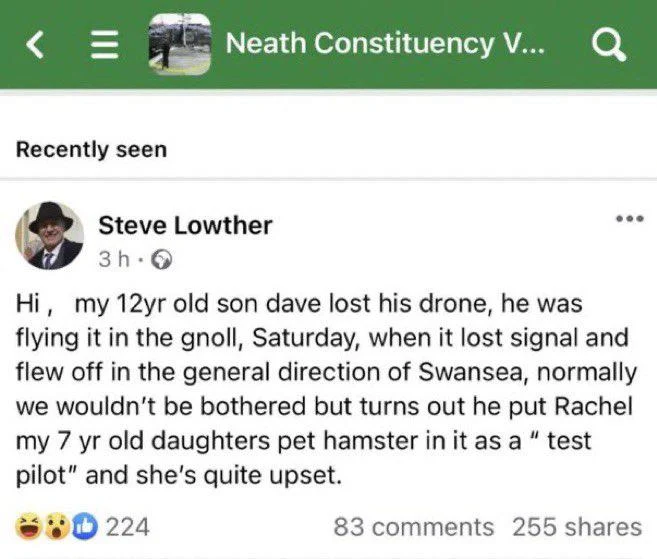Tap the post's 3 h timestamp
The height and width of the screenshot is (559, 657).
click(x=113, y=258)
